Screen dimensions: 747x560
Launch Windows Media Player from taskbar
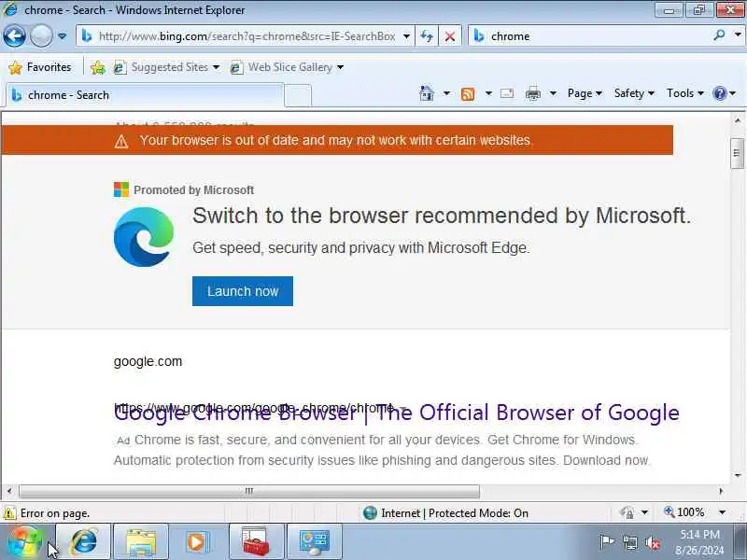click(196, 542)
